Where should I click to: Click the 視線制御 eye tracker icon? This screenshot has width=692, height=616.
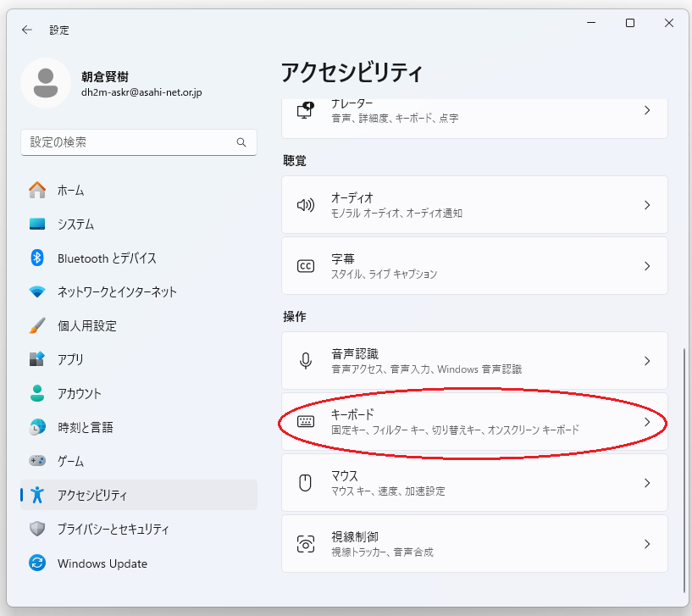click(x=306, y=544)
